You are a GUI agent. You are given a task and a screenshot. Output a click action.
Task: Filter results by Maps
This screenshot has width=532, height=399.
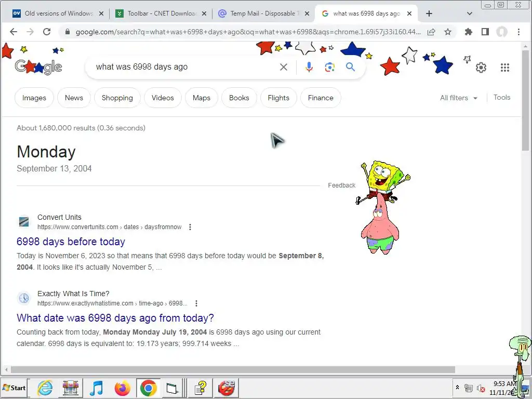coord(202,98)
